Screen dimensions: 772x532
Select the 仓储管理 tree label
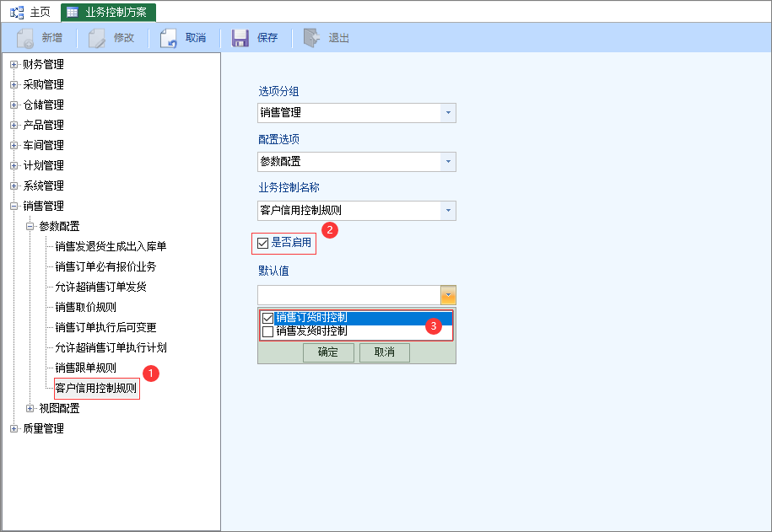click(43, 105)
